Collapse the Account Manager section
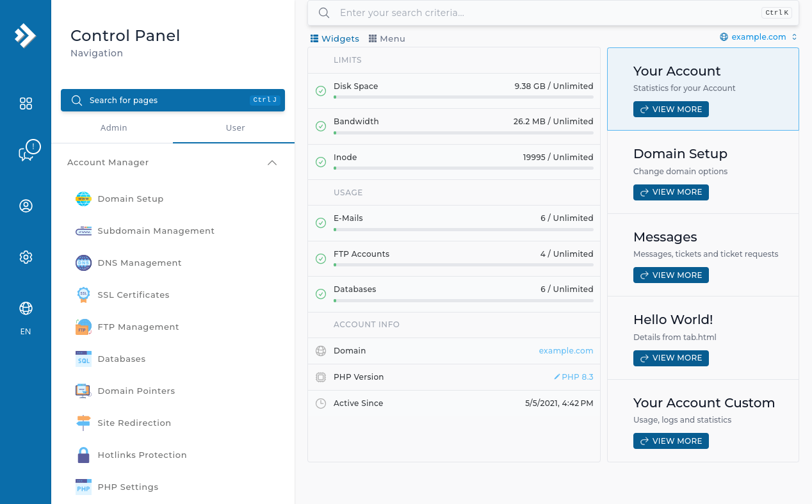Screen dimensions: 812x504 [x=272, y=163]
